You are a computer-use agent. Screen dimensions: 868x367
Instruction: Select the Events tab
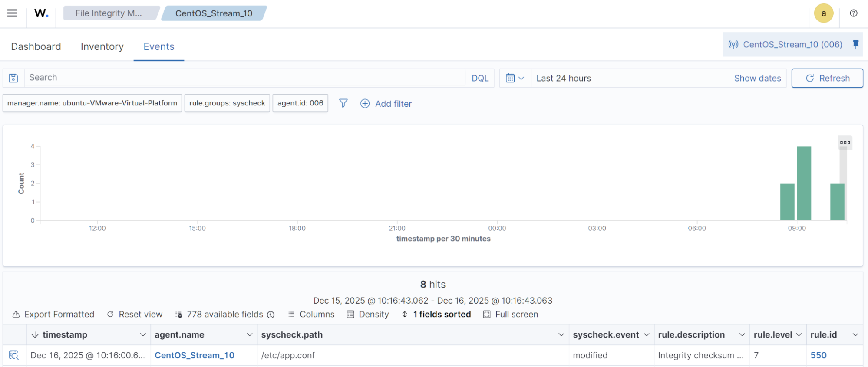click(159, 46)
